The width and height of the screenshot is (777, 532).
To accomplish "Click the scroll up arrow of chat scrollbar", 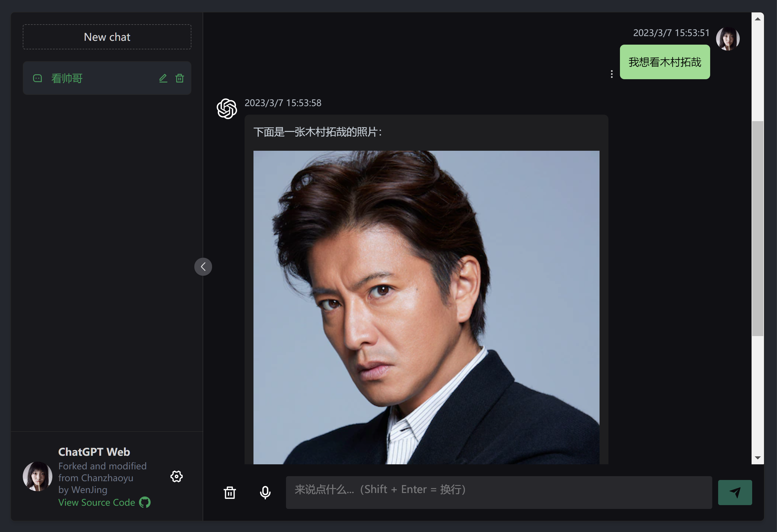I will [x=757, y=19].
